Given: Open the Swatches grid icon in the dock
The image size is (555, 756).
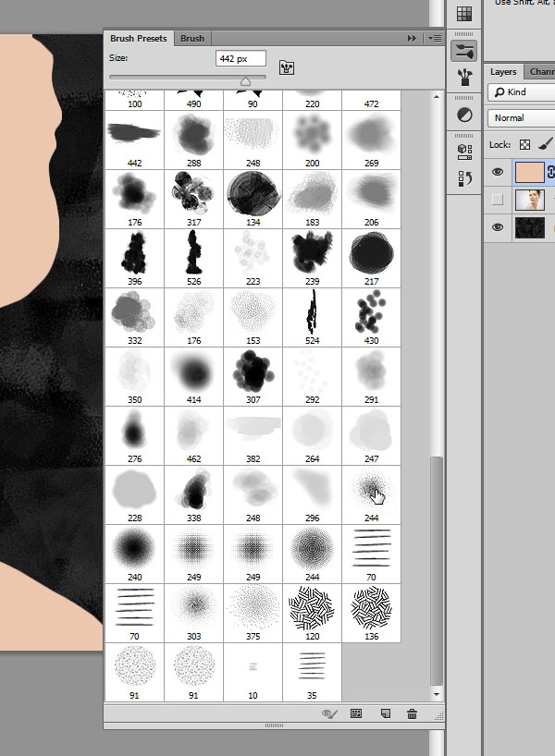Looking at the screenshot, I should point(464,14).
